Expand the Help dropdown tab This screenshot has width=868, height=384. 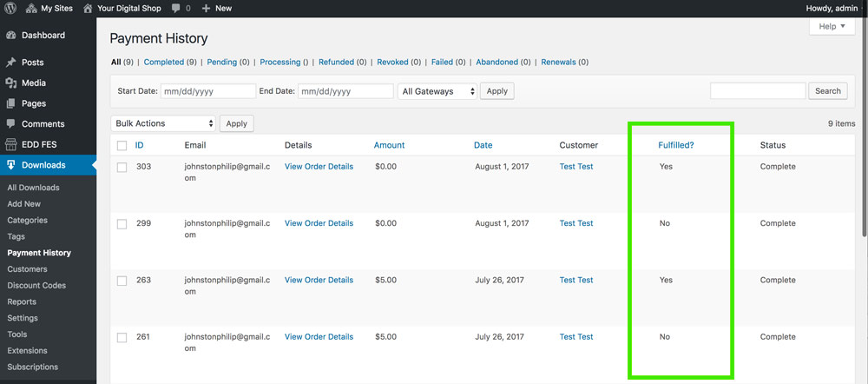click(832, 27)
